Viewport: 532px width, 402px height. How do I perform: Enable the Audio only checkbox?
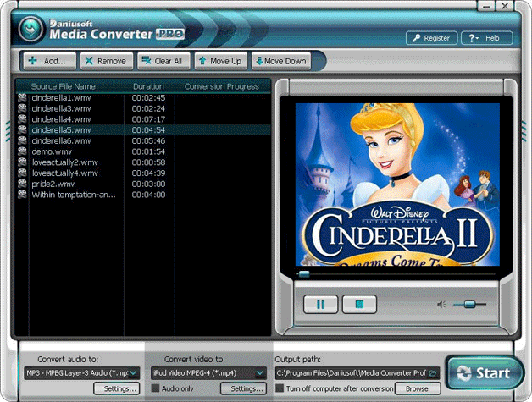[x=156, y=388]
